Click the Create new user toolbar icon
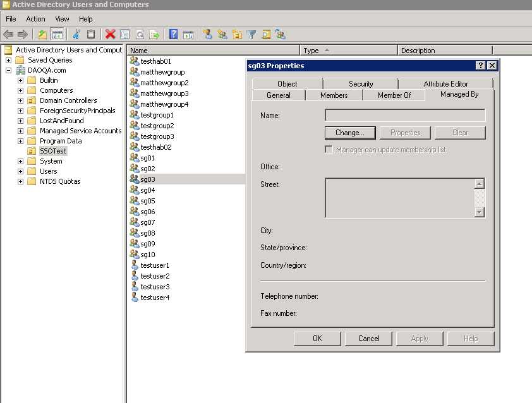The width and height of the screenshot is (532, 403). (207, 35)
